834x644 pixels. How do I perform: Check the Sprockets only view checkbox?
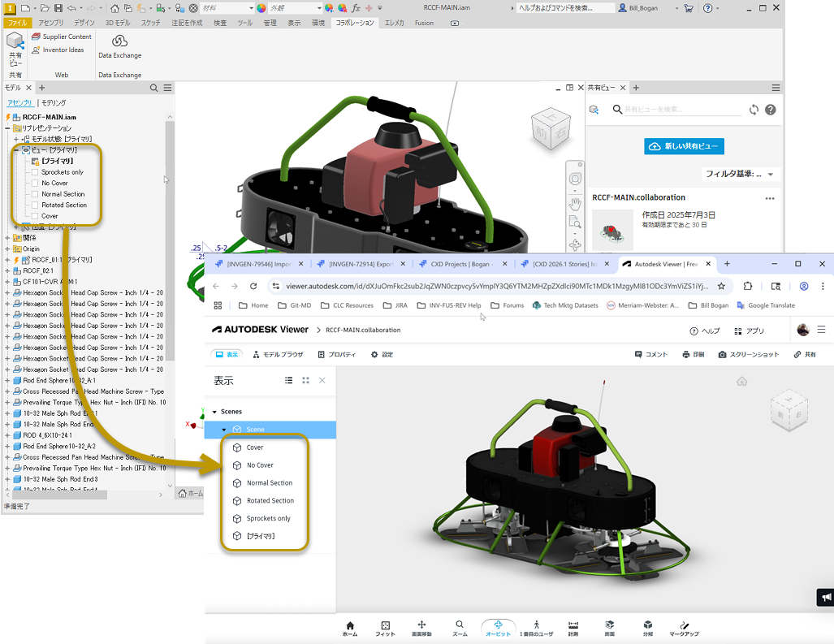pyautogui.click(x=35, y=172)
